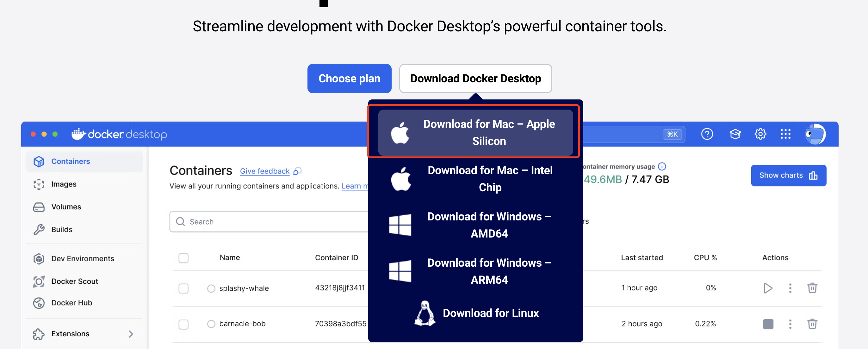Check the barnacle-bob row checkbox
Screen dimensions: 868x349
click(183, 324)
